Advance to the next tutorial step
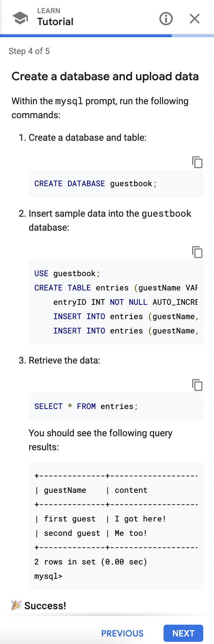Screen dimensions: 214x644 pyautogui.click(x=183, y=633)
